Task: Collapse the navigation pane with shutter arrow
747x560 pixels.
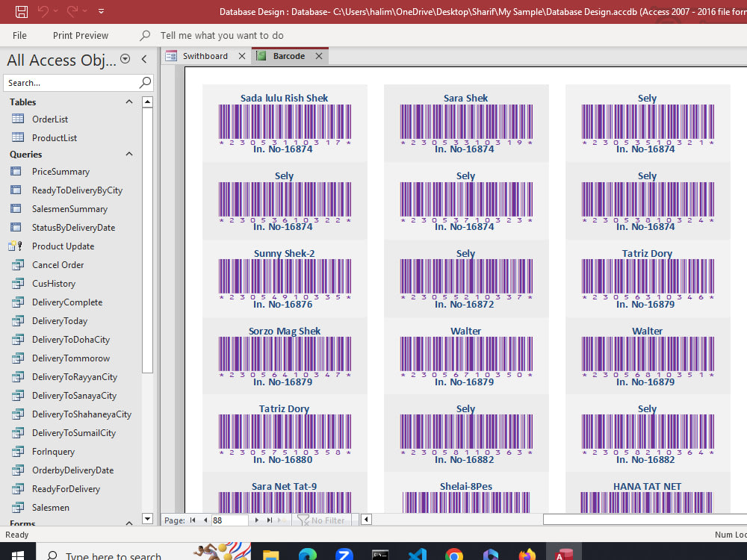Action: pyautogui.click(x=144, y=59)
